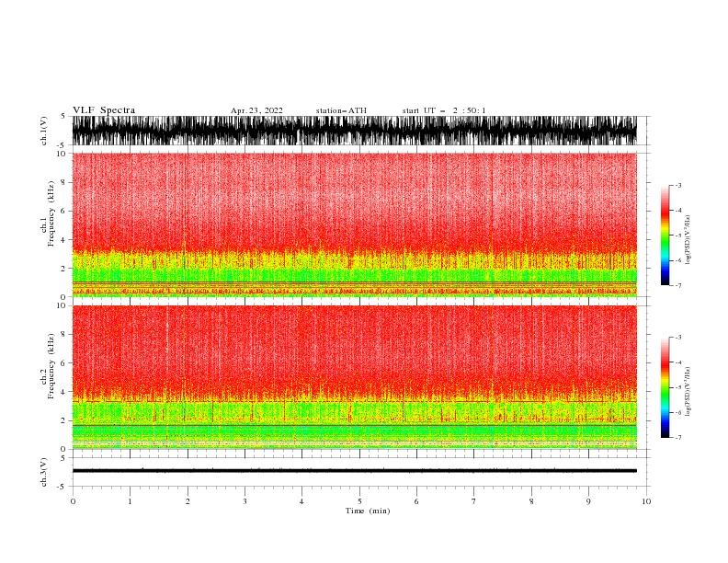Screen dimensions: 728x563
Task: Click the ch.2 frequency tick label "2"
Action: [x=64, y=420]
